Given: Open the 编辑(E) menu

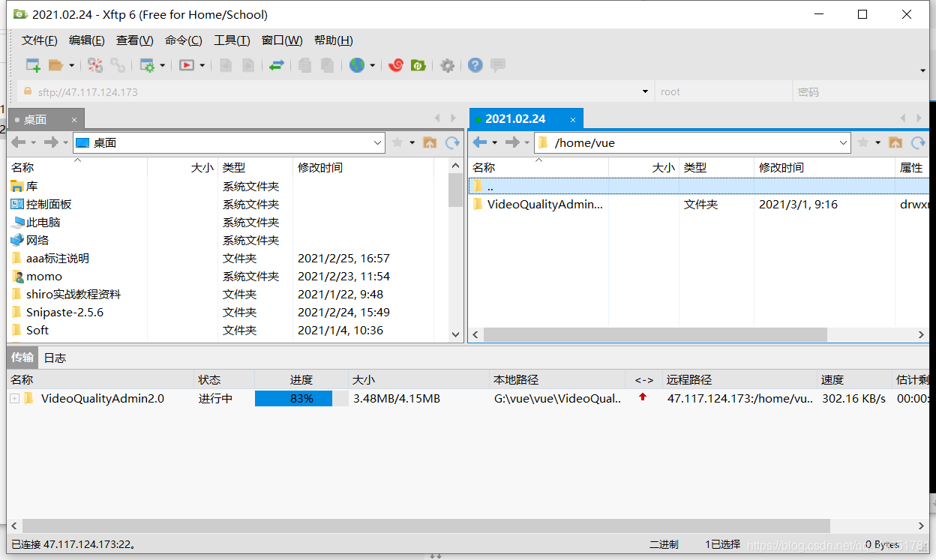Looking at the screenshot, I should click(87, 40).
